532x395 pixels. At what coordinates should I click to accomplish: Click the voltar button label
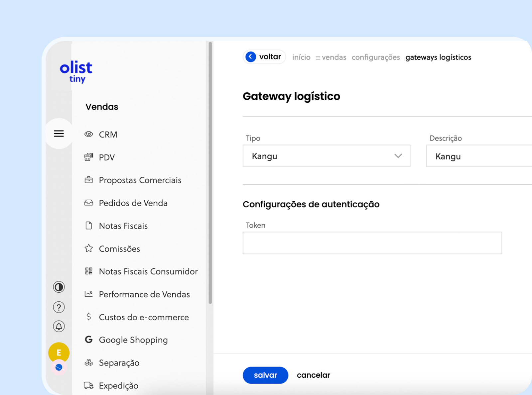point(270,57)
